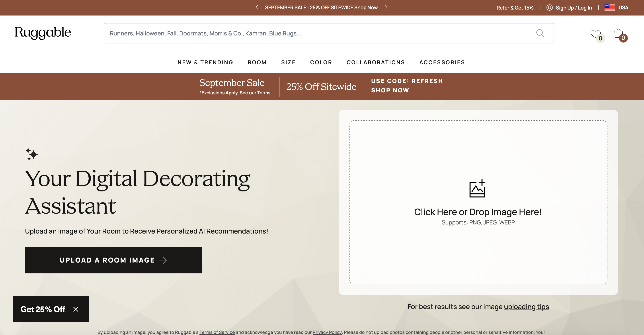
Task: Show next promo with right arrow
Action: click(386, 7)
